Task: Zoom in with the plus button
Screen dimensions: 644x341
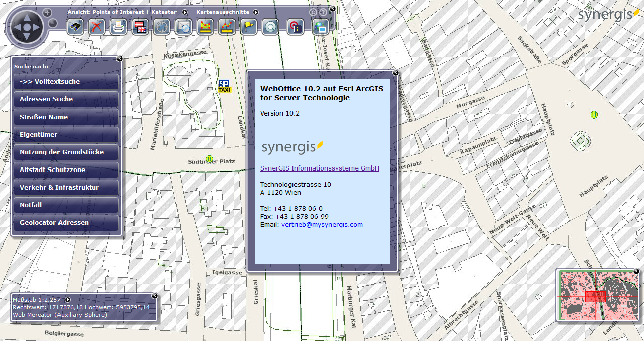Action: [x=47, y=12]
